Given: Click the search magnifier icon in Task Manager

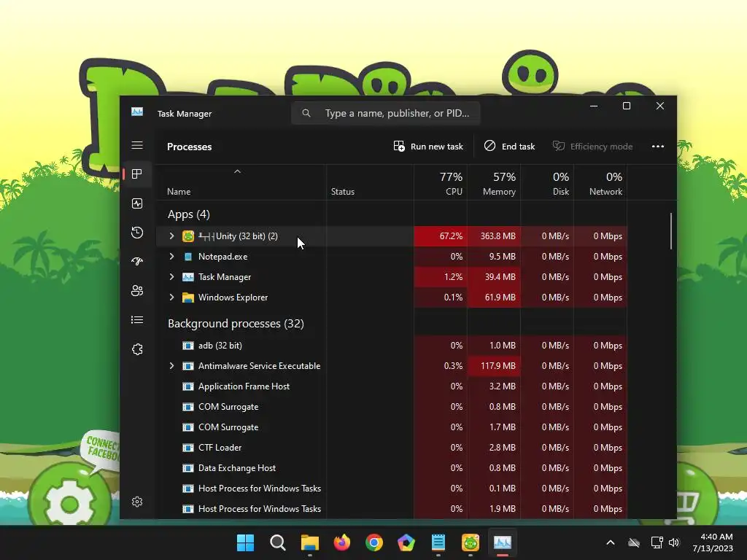Looking at the screenshot, I should (x=306, y=113).
